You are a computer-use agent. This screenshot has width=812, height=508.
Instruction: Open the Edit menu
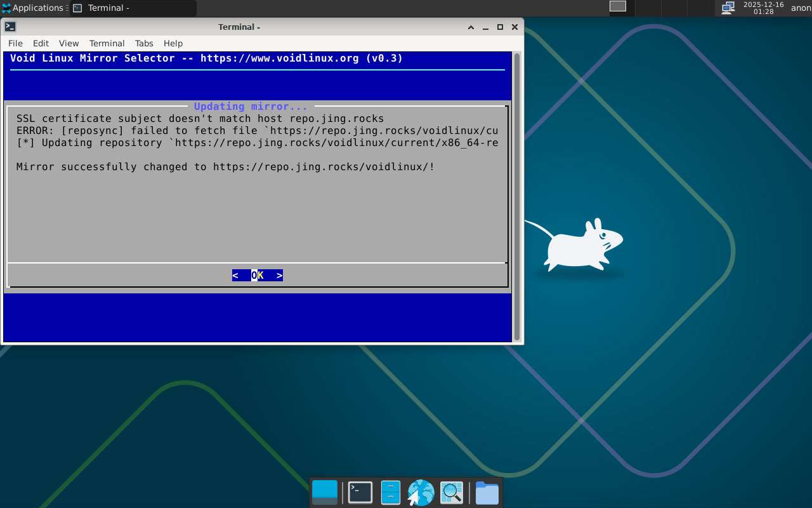click(41, 43)
